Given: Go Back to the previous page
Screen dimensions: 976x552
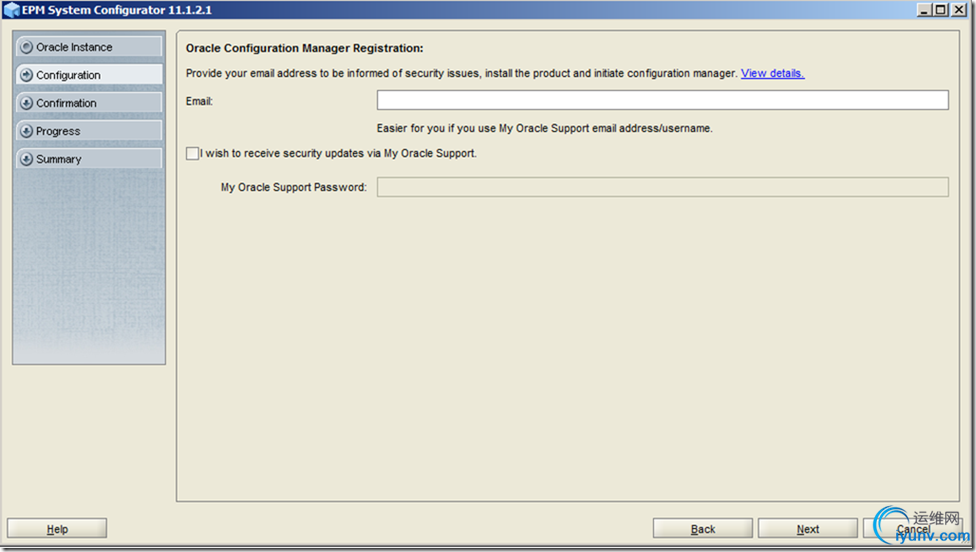Looking at the screenshot, I should click(x=703, y=528).
